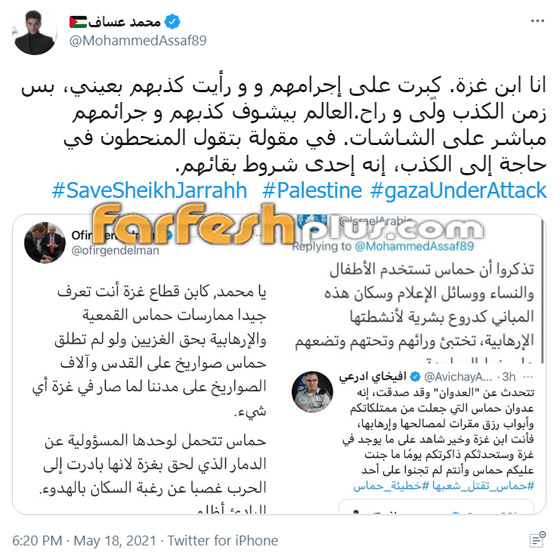
Task: Click Mohammed Assaf's profile picture
Action: [35, 32]
